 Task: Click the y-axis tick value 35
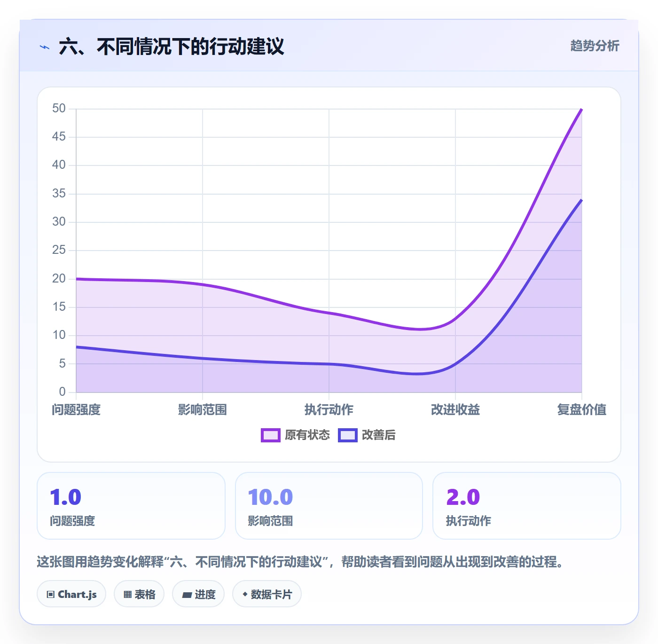[x=59, y=194]
